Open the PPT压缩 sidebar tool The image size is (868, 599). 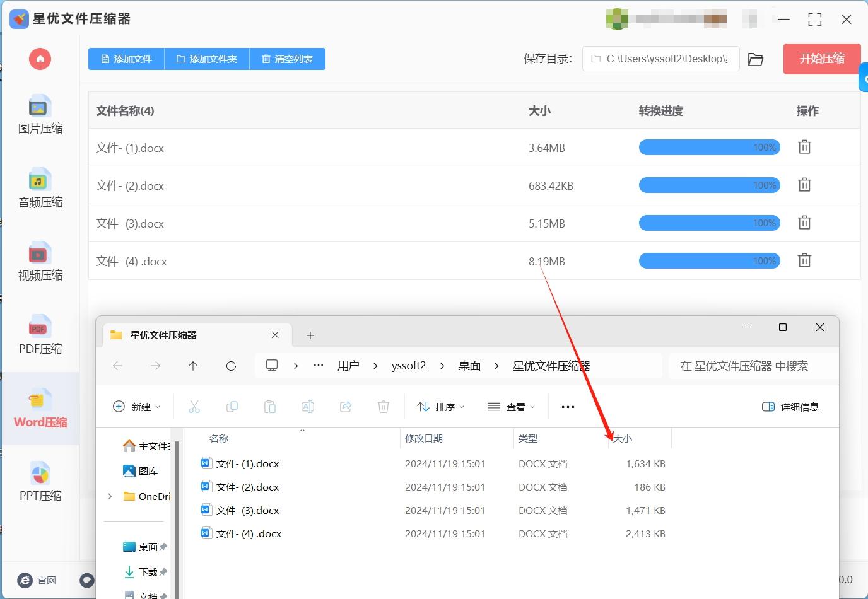[x=40, y=482]
